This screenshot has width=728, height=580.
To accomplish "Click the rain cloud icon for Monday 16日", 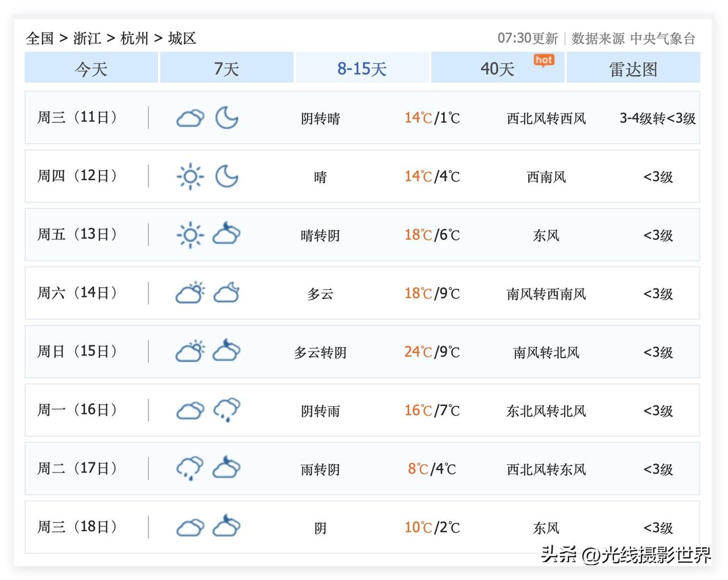I will 226,410.
